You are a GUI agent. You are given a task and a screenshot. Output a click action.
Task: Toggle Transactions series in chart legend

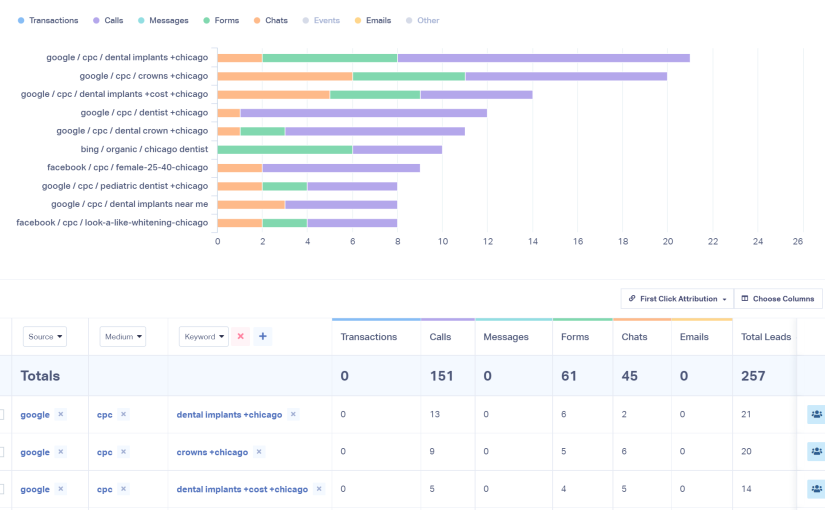pos(48,21)
